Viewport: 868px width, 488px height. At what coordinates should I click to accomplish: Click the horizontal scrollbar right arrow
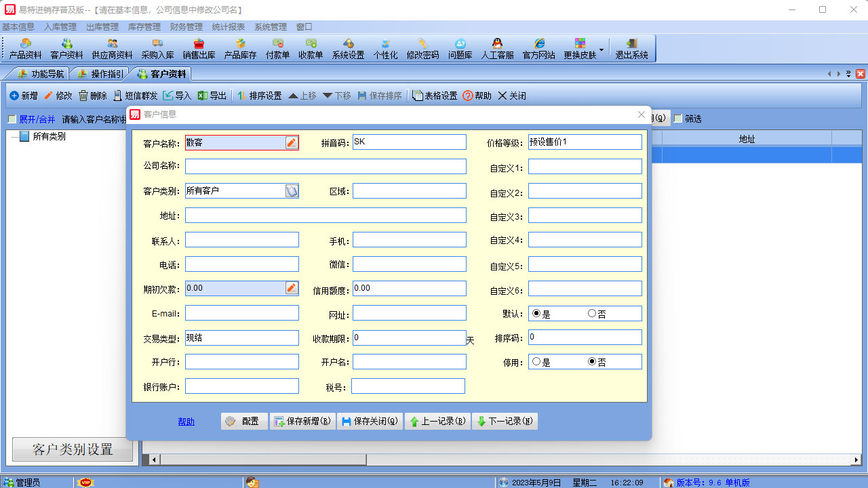click(856, 460)
